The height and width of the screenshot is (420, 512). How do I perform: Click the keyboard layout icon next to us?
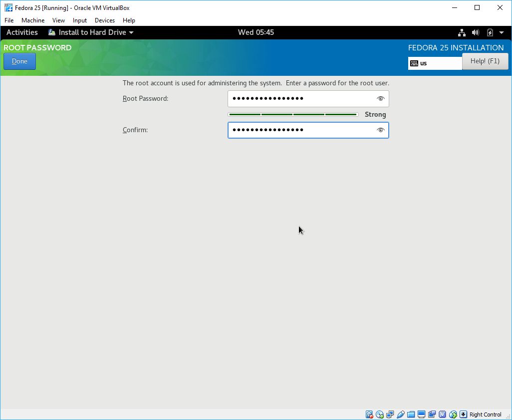point(414,63)
